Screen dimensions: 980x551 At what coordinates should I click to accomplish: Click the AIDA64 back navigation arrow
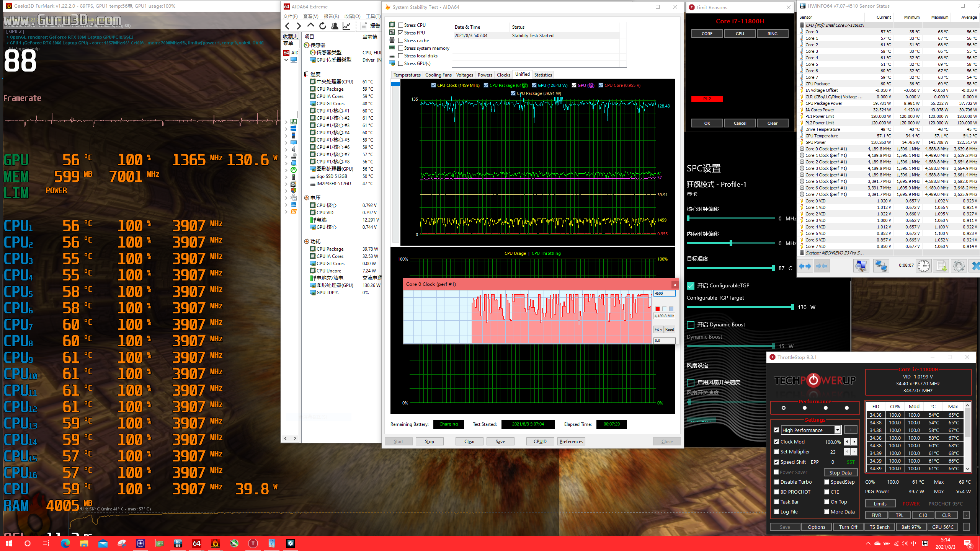287,26
